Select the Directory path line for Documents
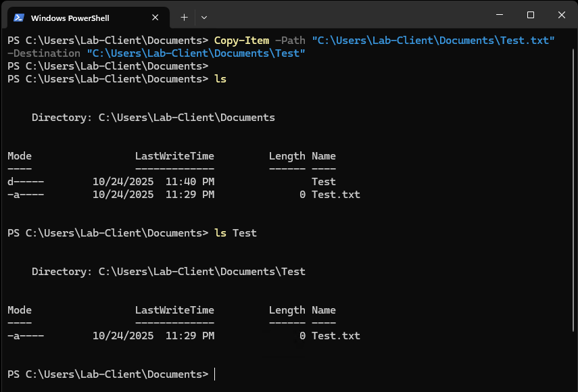578x392 pixels. pyautogui.click(x=153, y=117)
